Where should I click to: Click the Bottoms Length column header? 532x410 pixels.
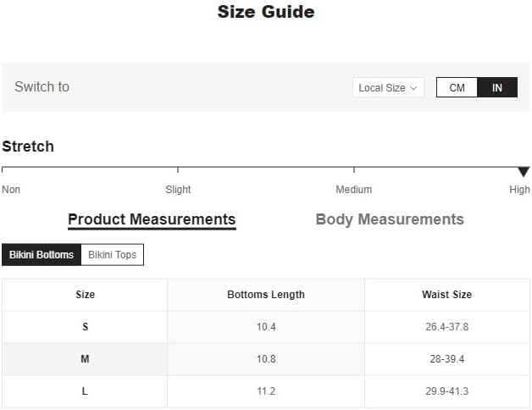point(266,295)
